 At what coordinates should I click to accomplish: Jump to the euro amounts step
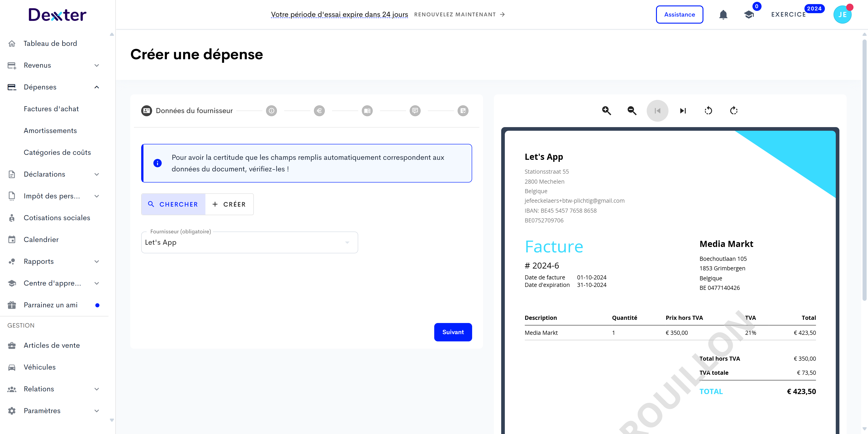point(319,111)
